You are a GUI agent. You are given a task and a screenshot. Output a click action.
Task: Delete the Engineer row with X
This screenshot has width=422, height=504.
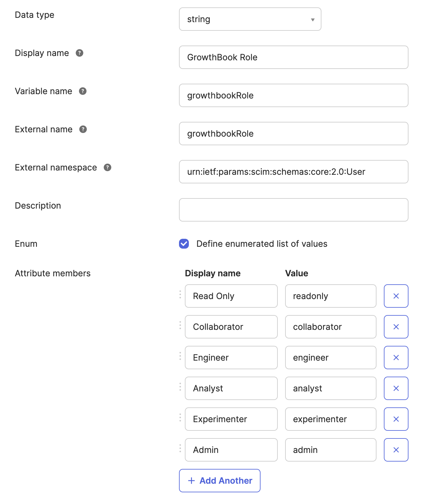396,358
